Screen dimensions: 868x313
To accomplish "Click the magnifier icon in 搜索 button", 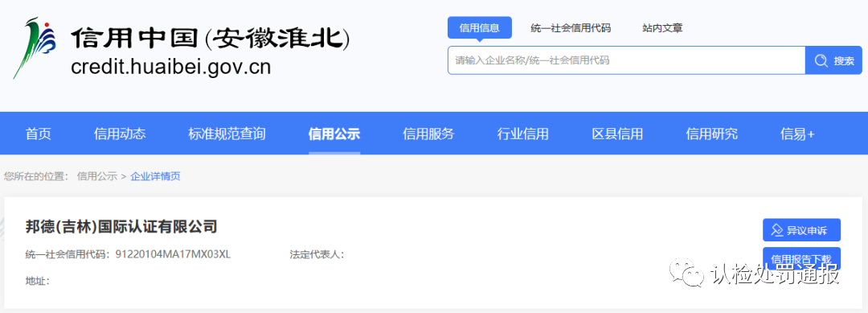I will 821,60.
